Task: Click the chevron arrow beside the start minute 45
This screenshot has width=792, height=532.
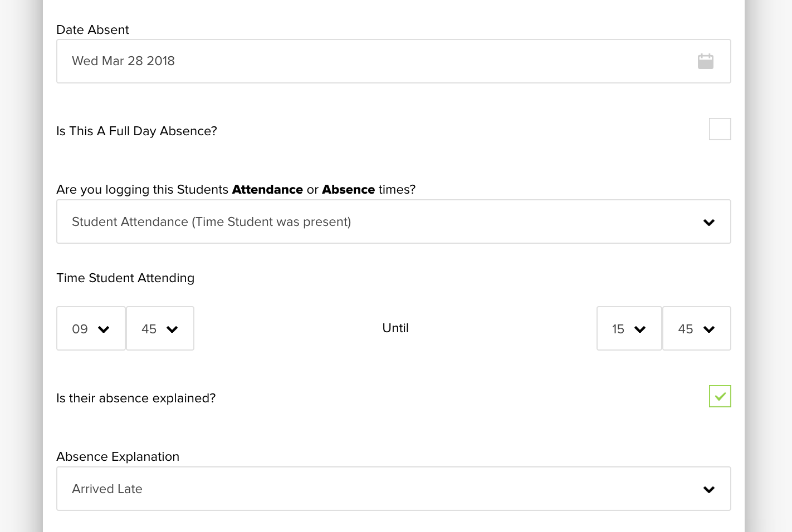Action: click(x=172, y=329)
